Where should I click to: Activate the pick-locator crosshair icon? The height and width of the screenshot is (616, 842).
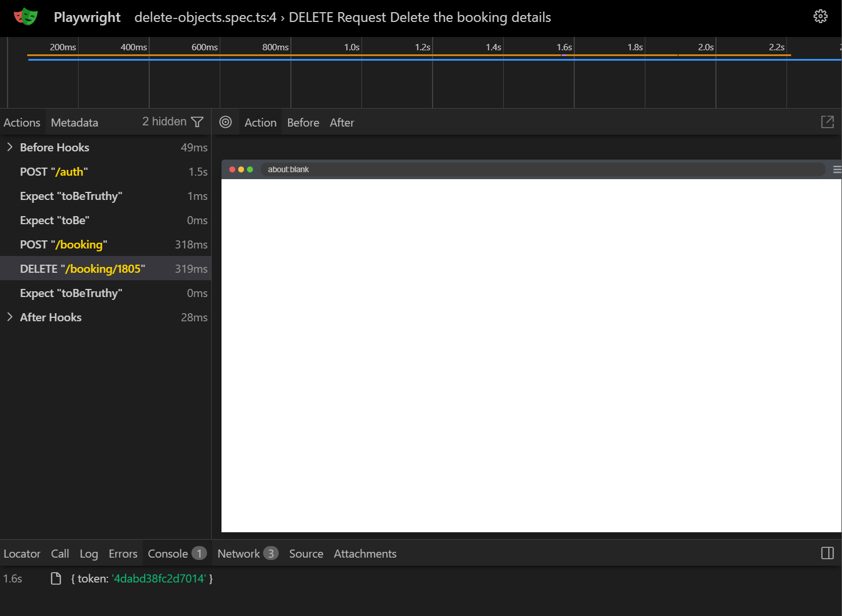(x=226, y=122)
